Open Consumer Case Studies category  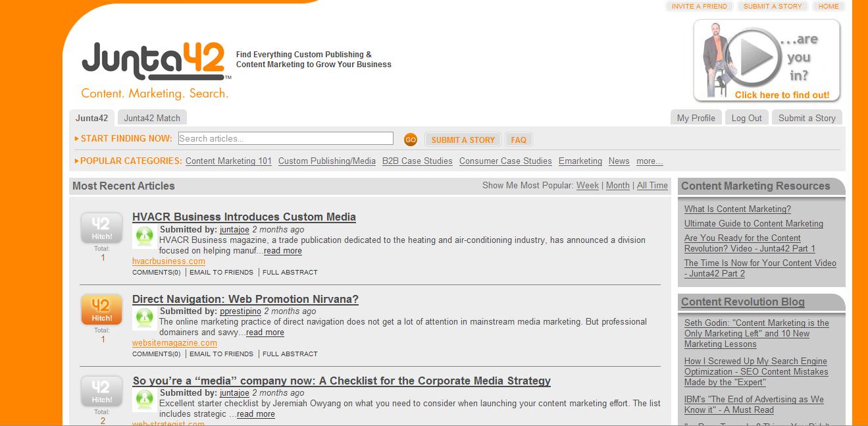click(505, 161)
